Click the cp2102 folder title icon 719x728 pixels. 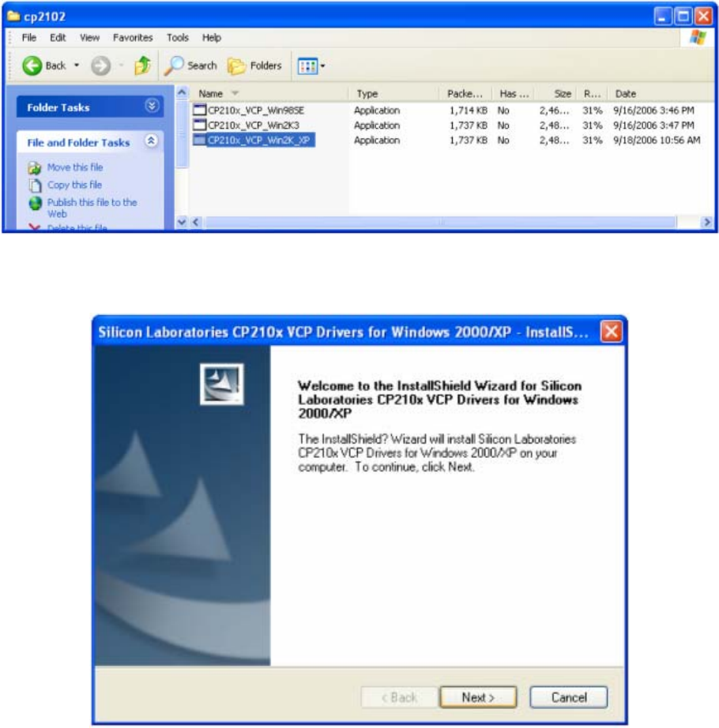pyautogui.click(x=14, y=17)
